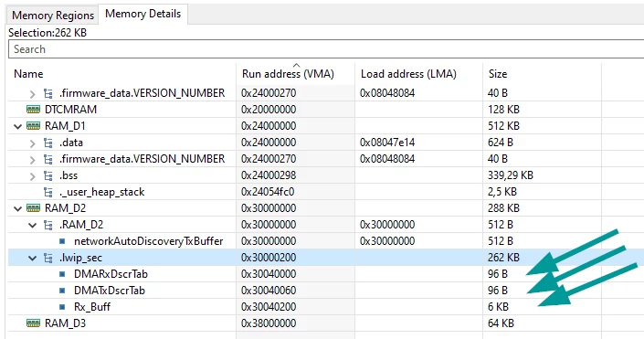Screen dimensions: 644x339
Task: Click the .lwip_sec section icon
Action: (x=48, y=258)
